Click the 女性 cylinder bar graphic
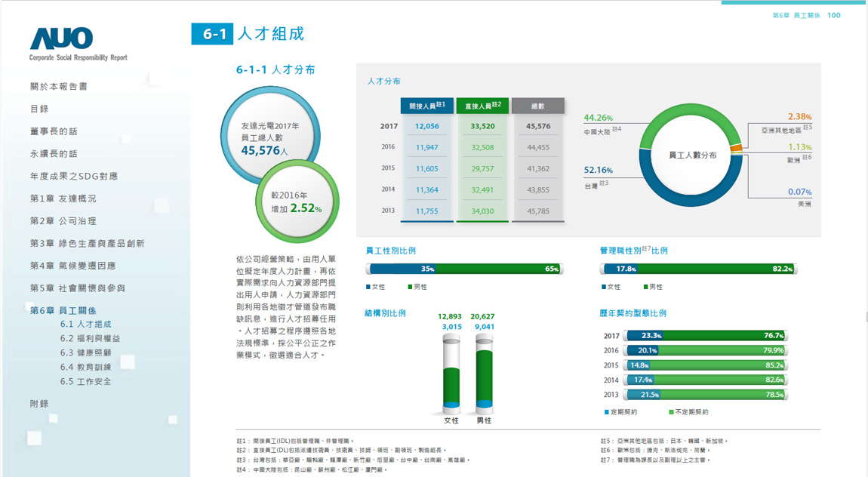 pos(451,374)
